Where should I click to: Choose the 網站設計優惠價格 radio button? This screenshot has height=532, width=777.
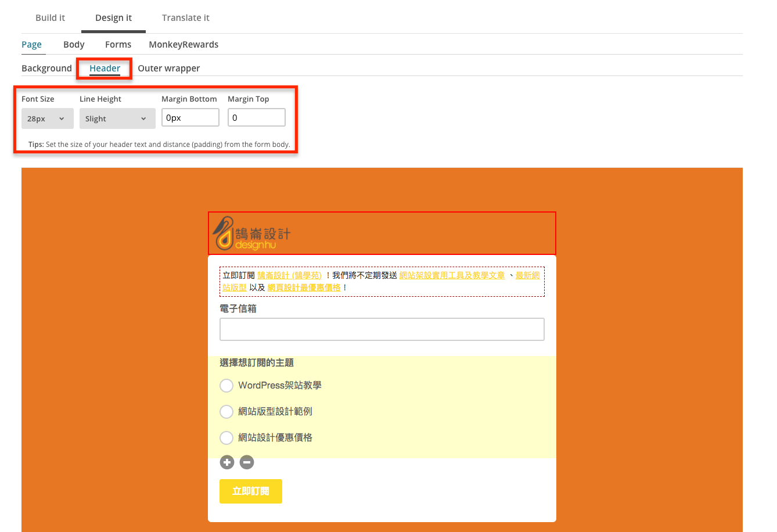coord(226,438)
